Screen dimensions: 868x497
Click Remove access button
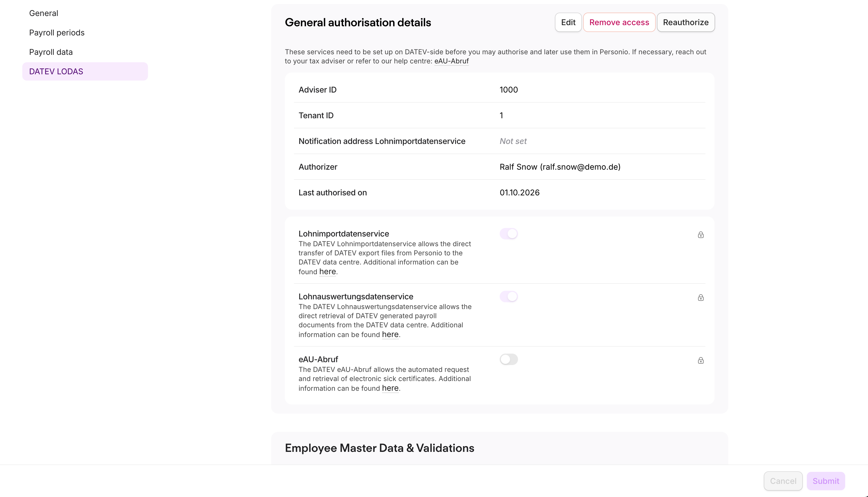pos(619,23)
